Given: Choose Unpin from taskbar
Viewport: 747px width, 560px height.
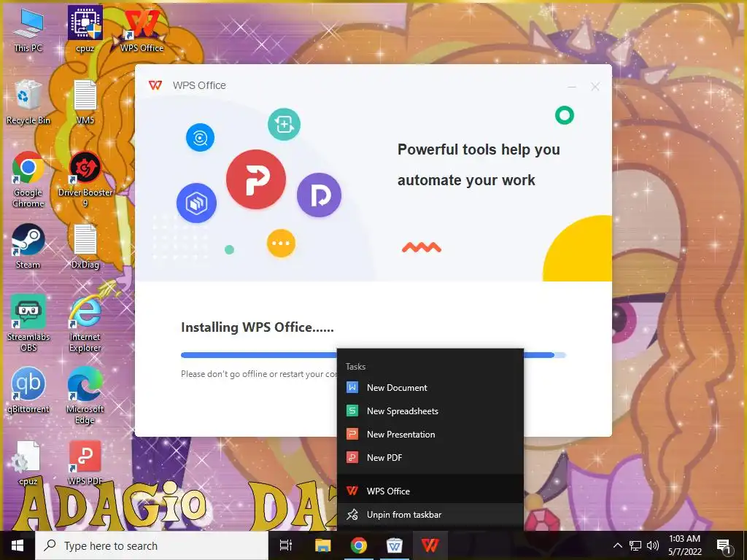Looking at the screenshot, I should [x=430, y=514].
